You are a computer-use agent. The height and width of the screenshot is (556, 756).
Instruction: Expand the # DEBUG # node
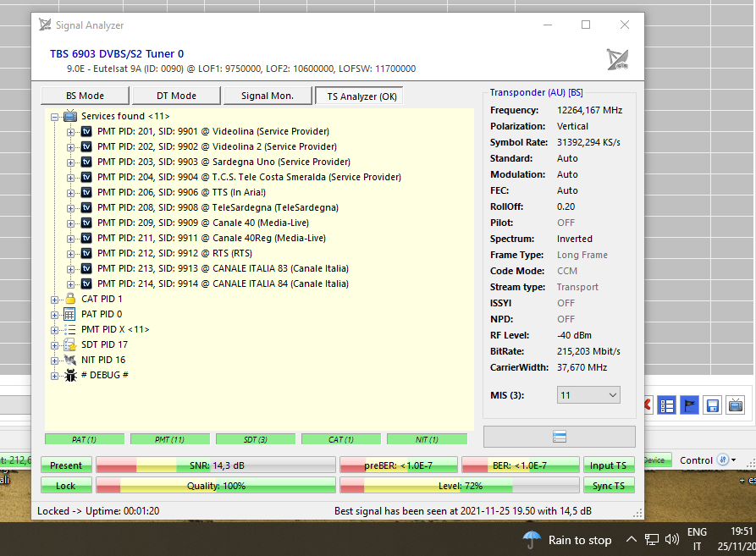54,376
